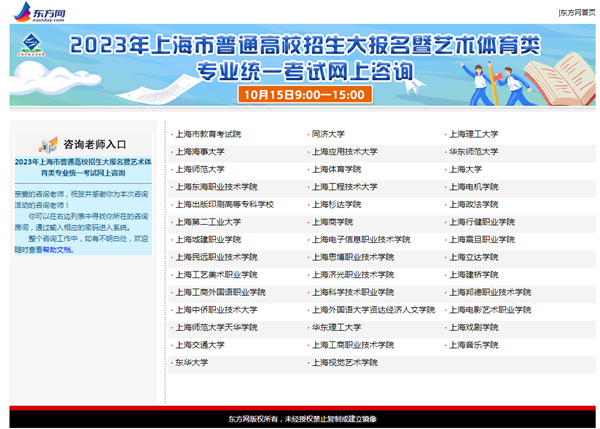600x429 pixels.
Task: Open the 东方网首页 link
Action: tap(577, 13)
